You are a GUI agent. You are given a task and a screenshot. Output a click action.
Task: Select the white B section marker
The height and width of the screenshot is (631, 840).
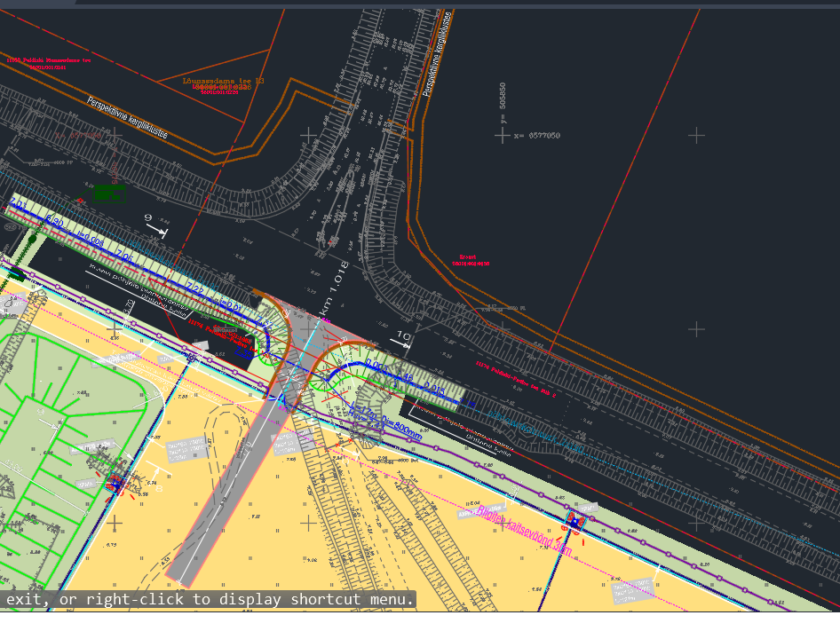[160, 488]
